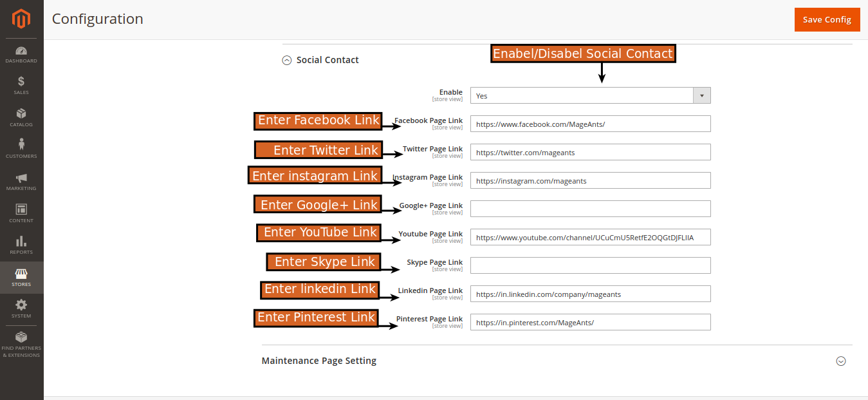Viewport: 868px width, 400px height.
Task: Focus the empty Google+ Page Link field
Action: coord(590,209)
